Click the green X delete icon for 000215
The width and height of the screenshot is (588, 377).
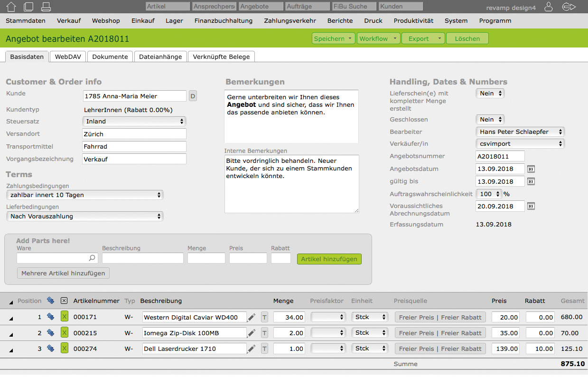[64, 333]
